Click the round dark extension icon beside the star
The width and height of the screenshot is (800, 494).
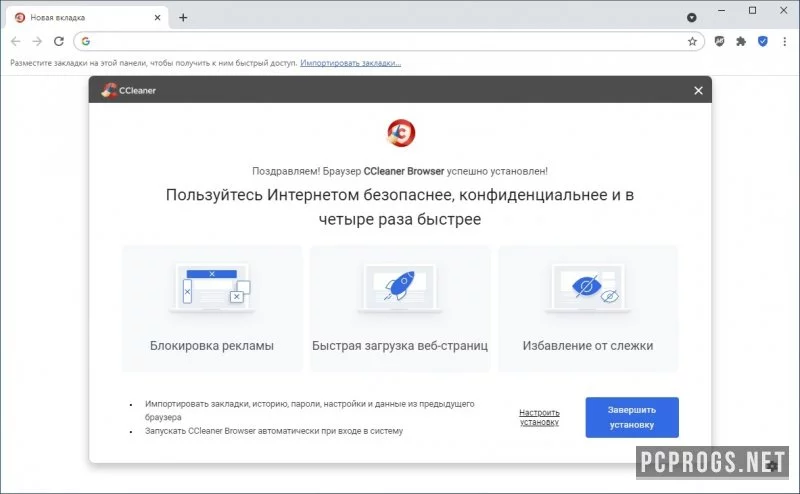coord(719,41)
